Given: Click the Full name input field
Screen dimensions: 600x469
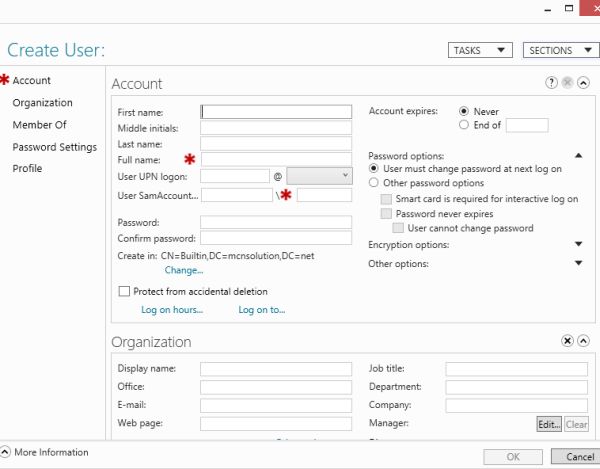Looking at the screenshot, I should 276,159.
